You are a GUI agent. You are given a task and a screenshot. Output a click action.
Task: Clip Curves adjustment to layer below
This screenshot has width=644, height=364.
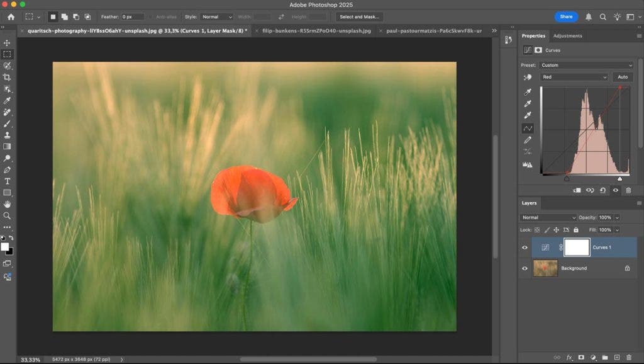tap(577, 190)
